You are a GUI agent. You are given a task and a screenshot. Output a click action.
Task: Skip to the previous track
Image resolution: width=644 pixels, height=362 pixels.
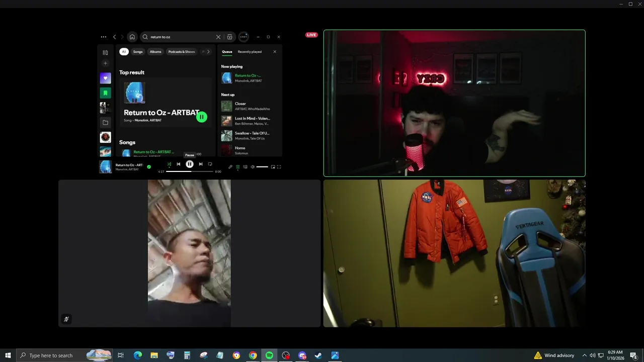pos(178,164)
